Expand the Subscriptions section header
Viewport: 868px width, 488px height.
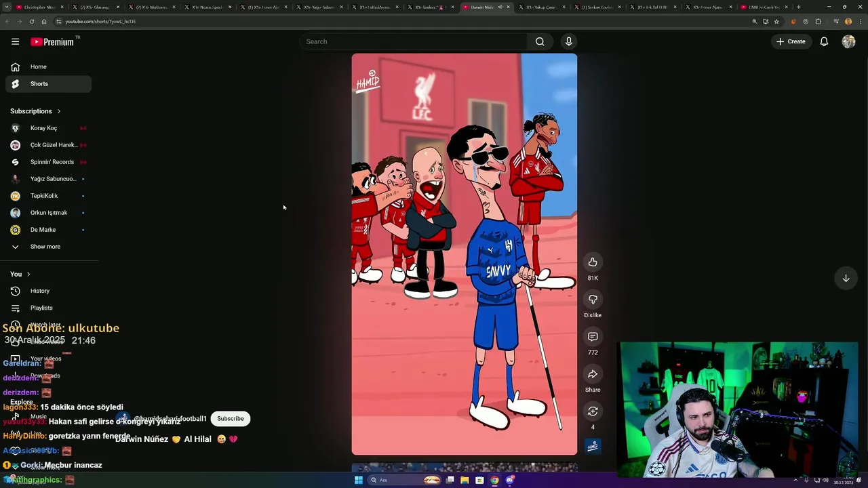[35, 111]
